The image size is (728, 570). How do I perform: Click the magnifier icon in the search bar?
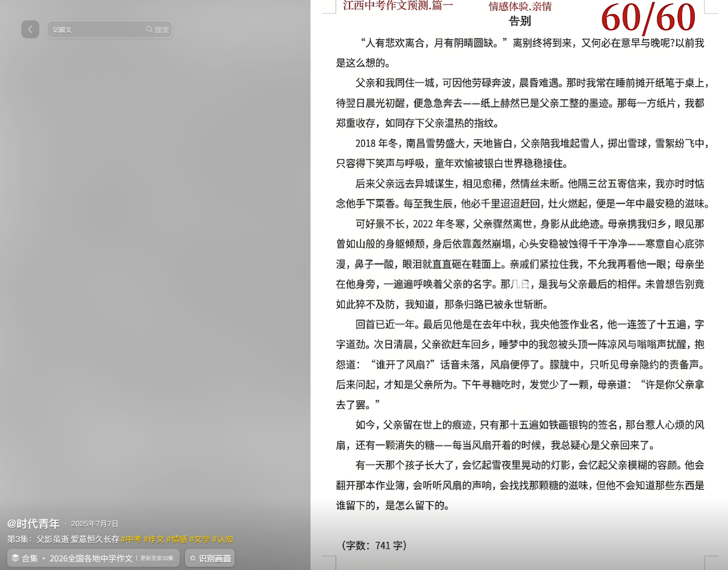[149, 29]
